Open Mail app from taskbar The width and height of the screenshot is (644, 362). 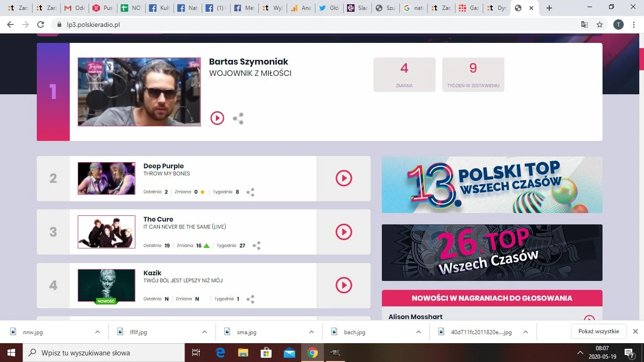[x=289, y=353]
